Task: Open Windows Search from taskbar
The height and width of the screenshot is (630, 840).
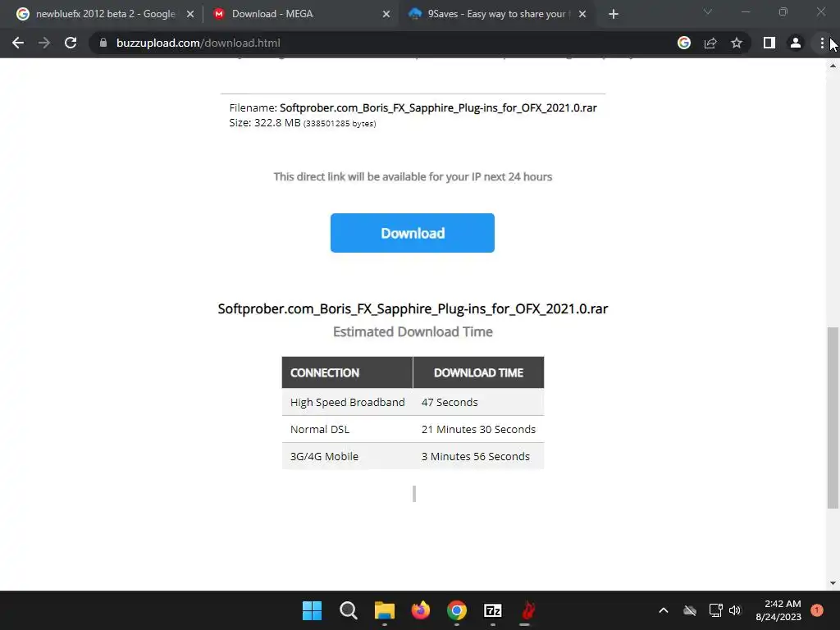Action: (348, 610)
